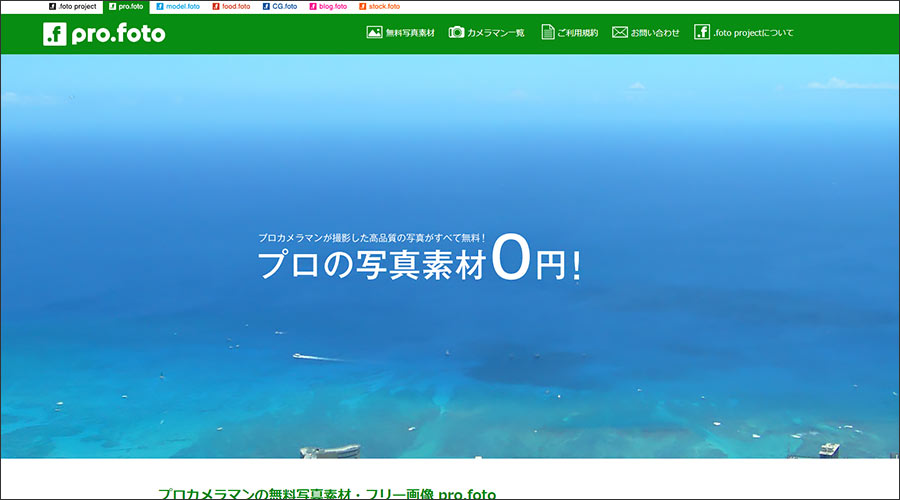Click the document icon beside ご利用規約

(x=548, y=32)
